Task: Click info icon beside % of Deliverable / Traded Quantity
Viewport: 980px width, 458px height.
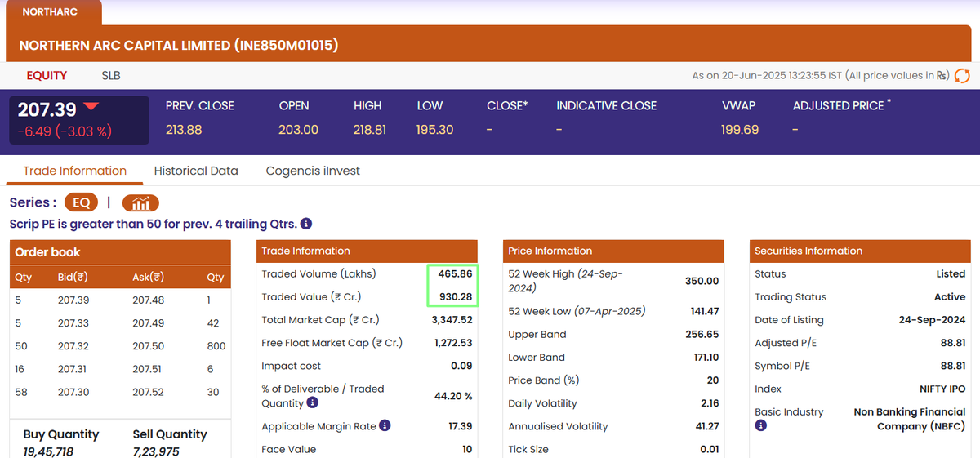Action: 312,403
